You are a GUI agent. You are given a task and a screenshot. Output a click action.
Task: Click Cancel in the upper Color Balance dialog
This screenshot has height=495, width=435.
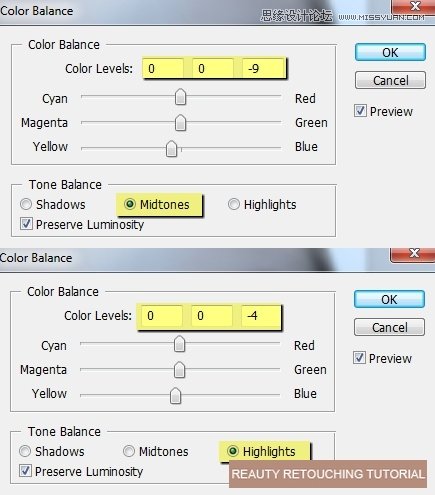(390, 80)
